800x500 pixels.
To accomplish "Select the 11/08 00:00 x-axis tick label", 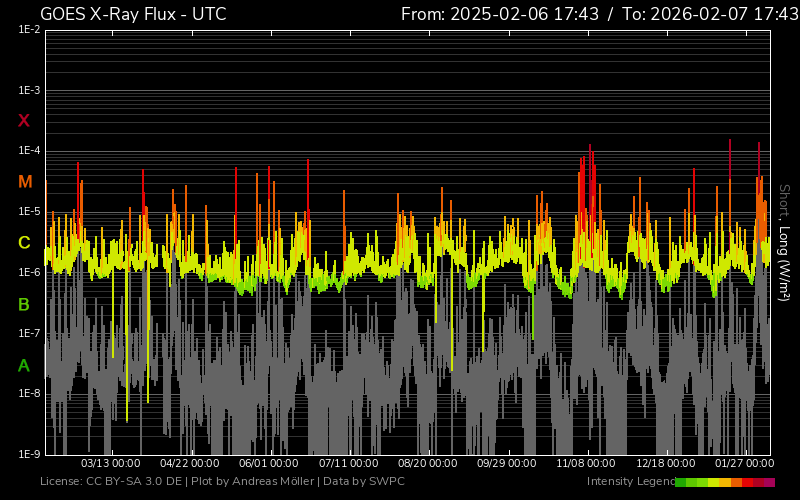I will coord(586,464).
